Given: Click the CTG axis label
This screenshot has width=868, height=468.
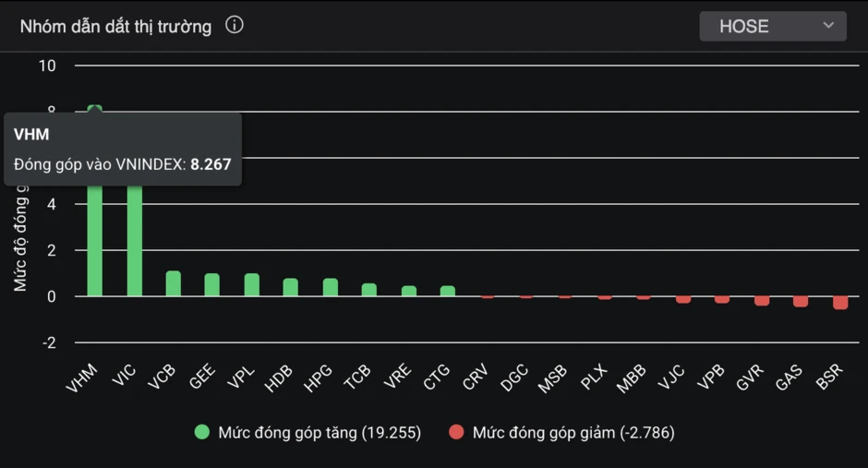Looking at the screenshot, I should point(436,378).
